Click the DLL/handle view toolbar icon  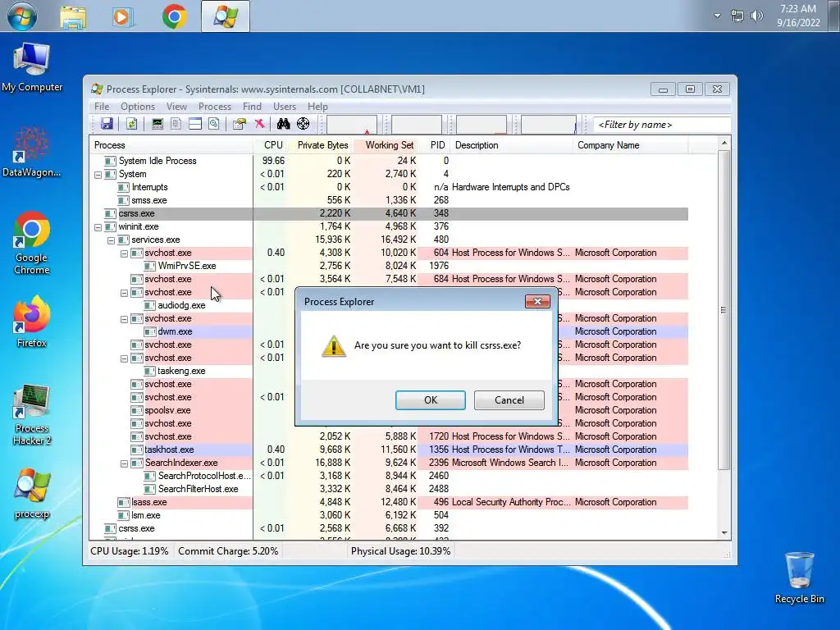214,125
